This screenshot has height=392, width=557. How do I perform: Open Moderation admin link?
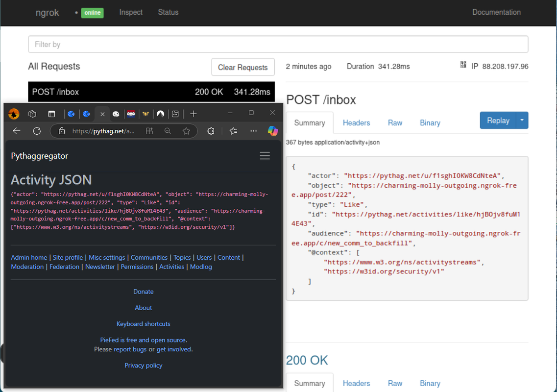(x=27, y=267)
